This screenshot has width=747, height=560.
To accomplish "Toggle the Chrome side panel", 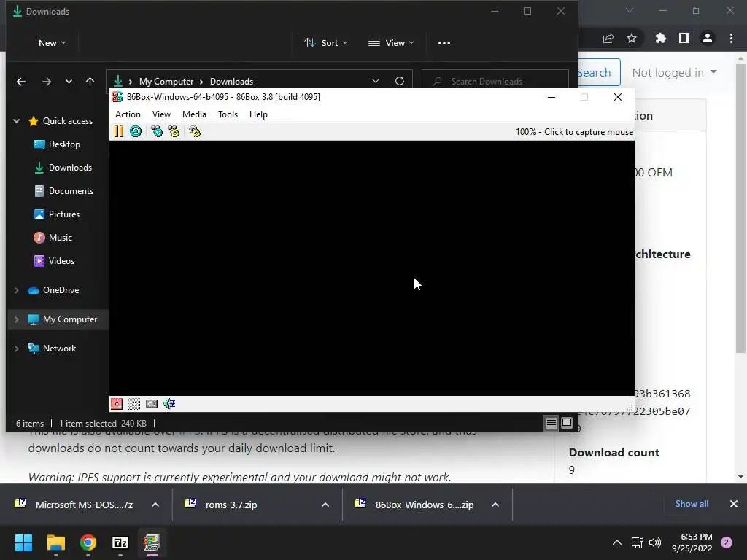I will pyautogui.click(x=684, y=38).
